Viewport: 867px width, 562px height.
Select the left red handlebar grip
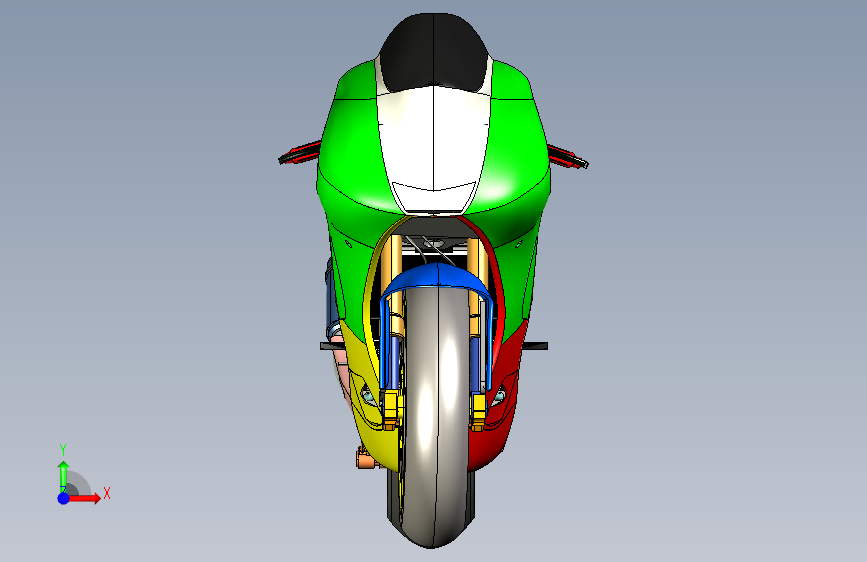pos(299,153)
